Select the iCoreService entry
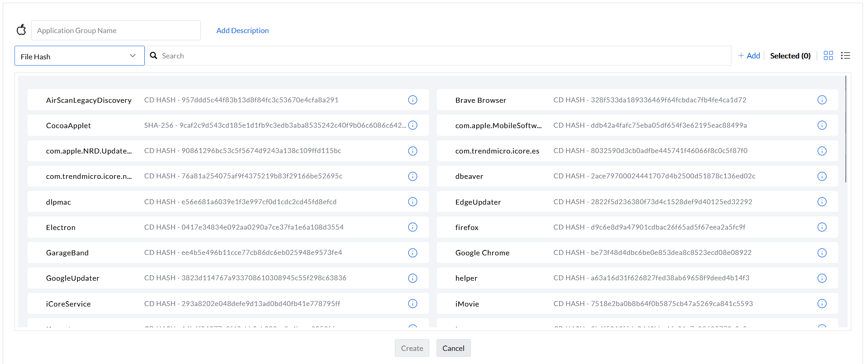The height and width of the screenshot is (364, 868). point(228,304)
